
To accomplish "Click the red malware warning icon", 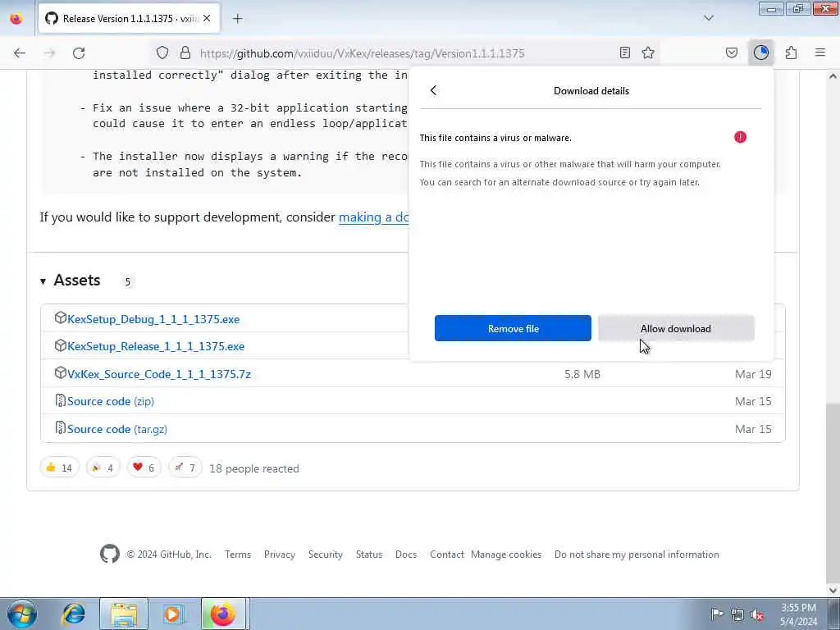I will [x=741, y=137].
